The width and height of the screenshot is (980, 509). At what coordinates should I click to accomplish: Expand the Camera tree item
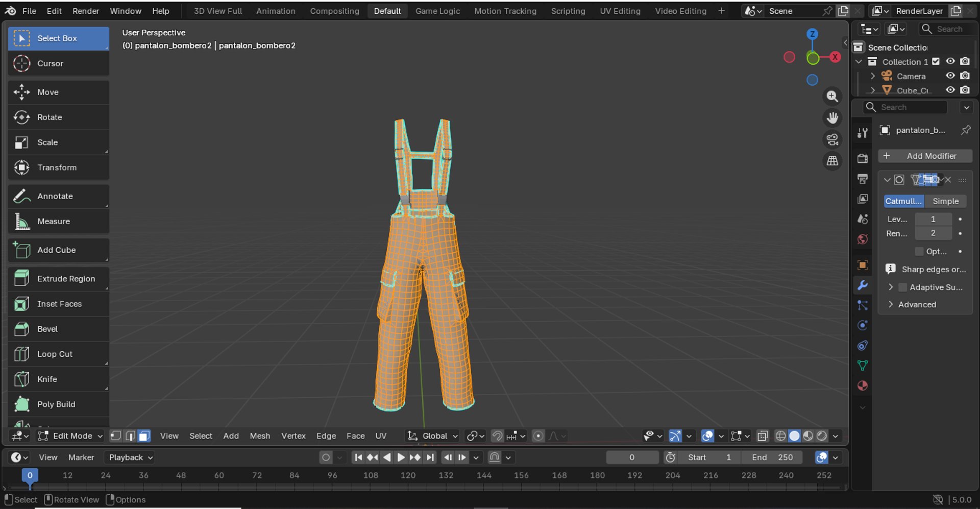point(873,76)
